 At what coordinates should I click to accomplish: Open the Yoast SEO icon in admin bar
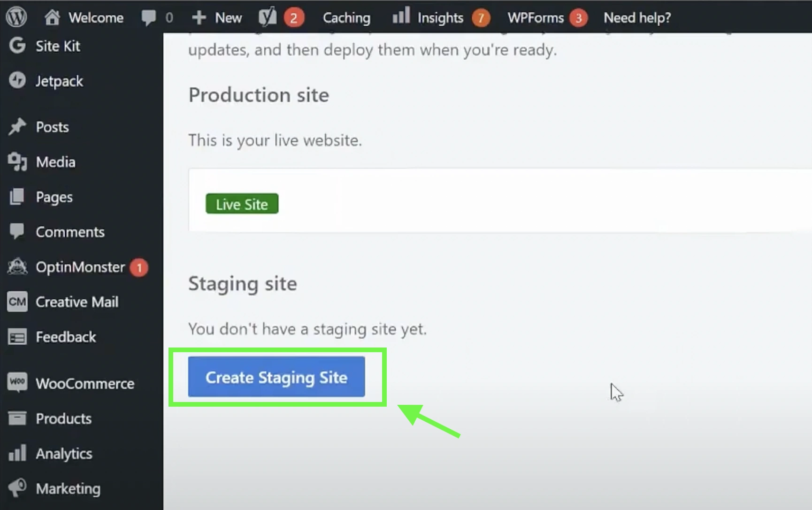pos(268,17)
